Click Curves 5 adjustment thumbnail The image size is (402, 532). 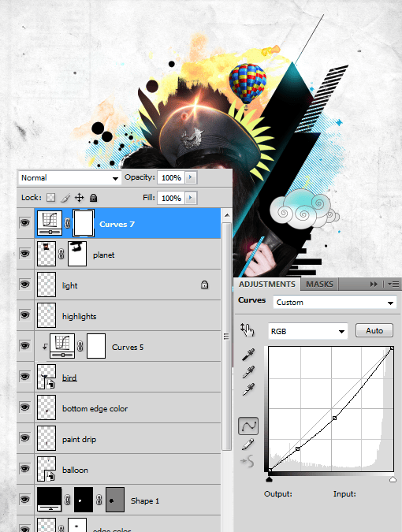point(62,346)
